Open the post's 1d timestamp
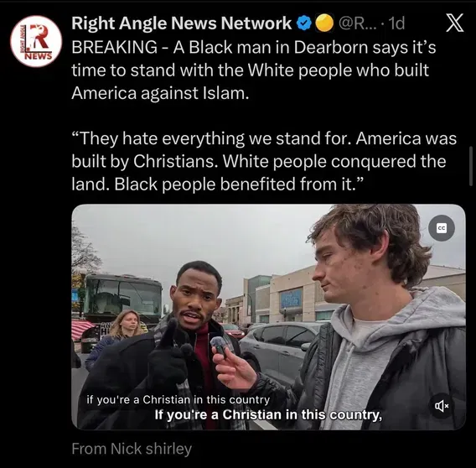 [396, 23]
